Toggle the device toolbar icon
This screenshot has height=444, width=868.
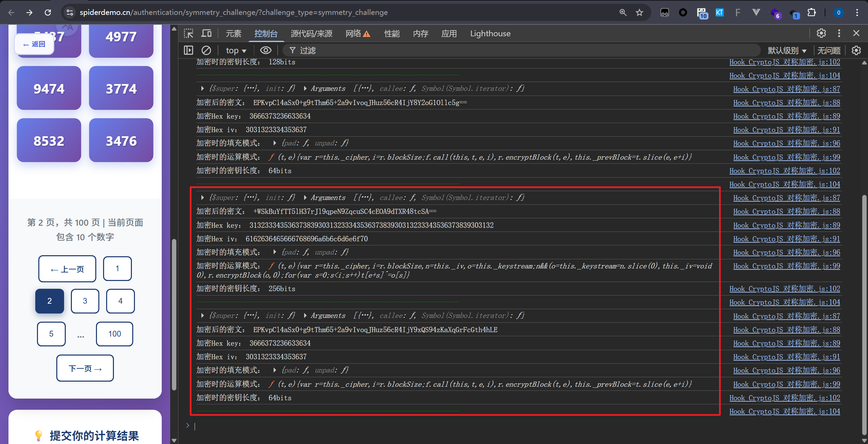tap(206, 33)
